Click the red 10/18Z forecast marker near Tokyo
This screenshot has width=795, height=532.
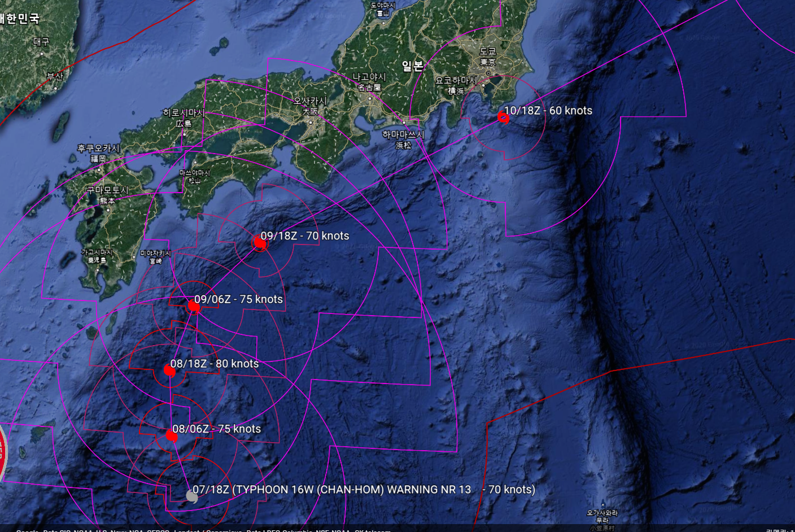coord(503,117)
